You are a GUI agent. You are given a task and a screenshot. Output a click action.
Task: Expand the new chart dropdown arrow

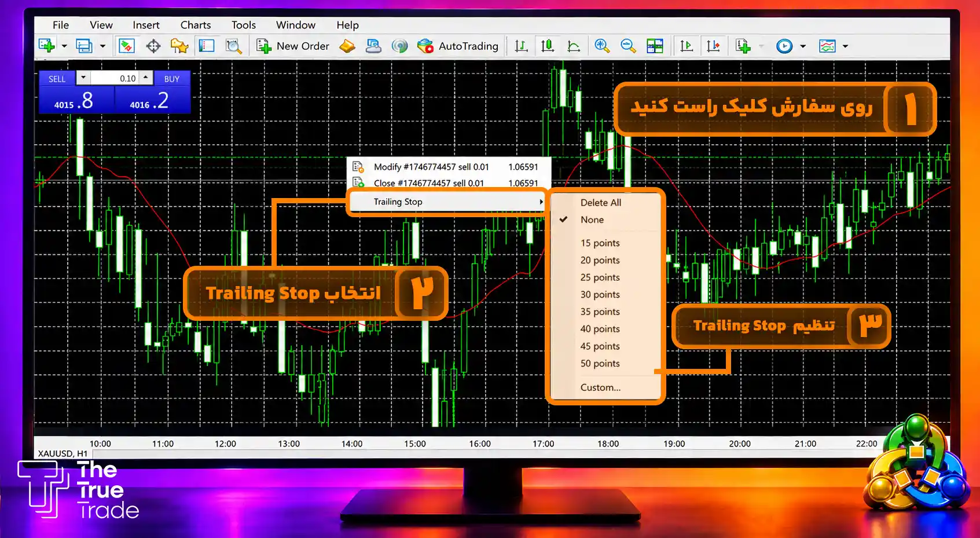(x=64, y=46)
